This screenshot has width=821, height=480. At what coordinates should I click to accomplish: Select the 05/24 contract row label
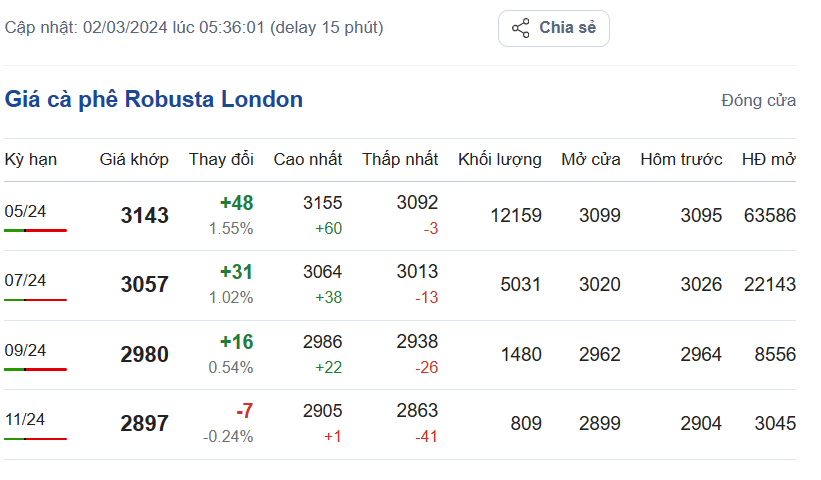click(x=25, y=210)
